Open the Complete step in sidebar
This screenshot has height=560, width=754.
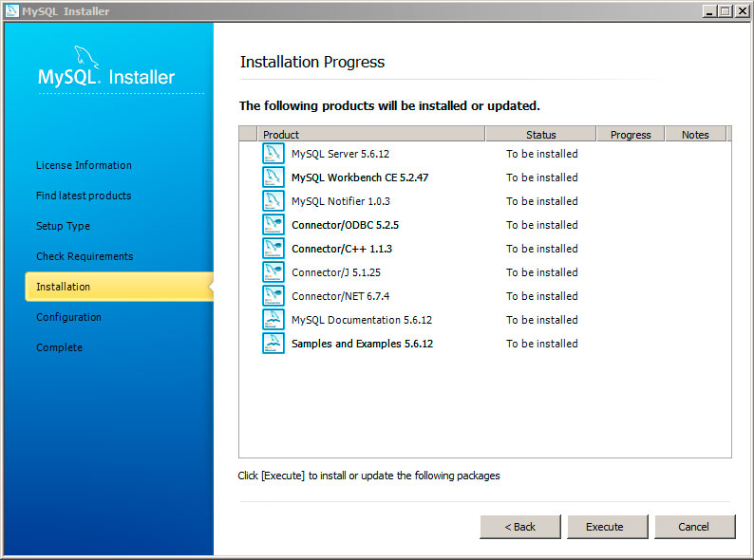click(59, 347)
